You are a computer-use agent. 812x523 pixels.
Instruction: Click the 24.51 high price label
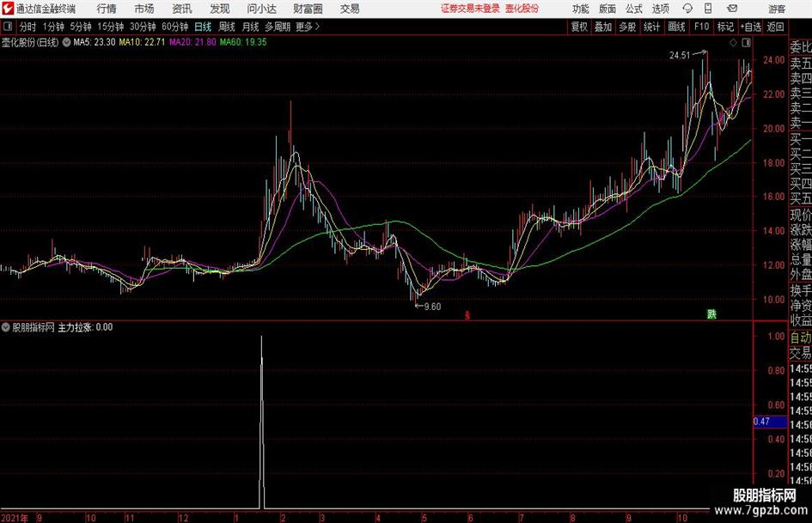680,55
